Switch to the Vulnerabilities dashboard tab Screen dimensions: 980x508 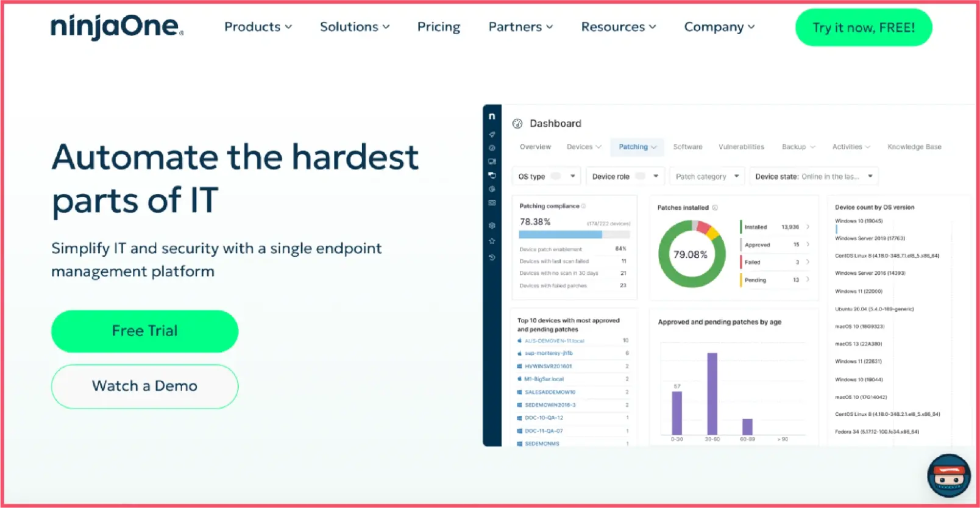(741, 147)
